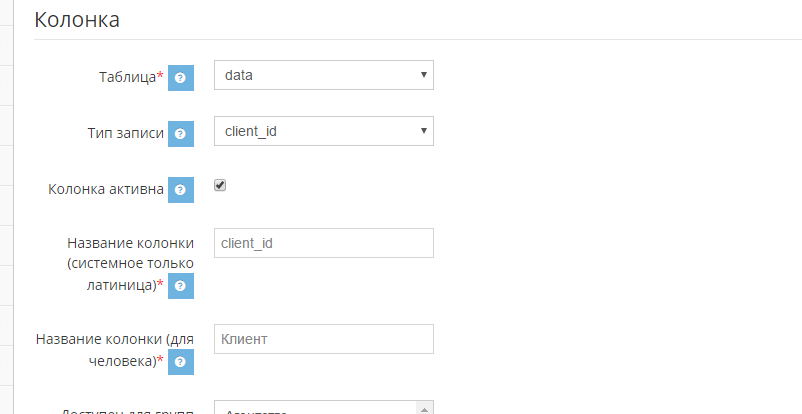Image resolution: width=802 pixels, height=414 pixels.
Task: Click the system column name field client_id
Action: pos(324,243)
